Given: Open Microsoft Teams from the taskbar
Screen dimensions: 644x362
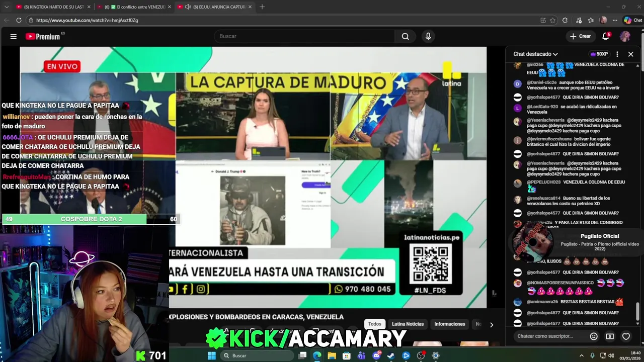Looking at the screenshot, I should click(361, 355).
